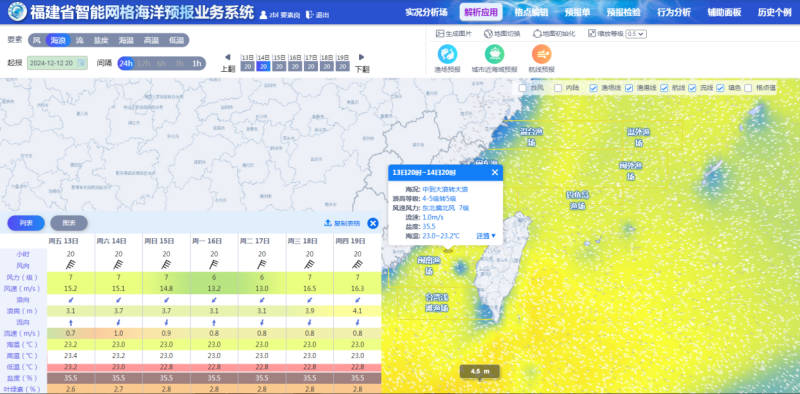Open the 城市近海域预报 ship icon
This screenshot has width=800, height=394.
tap(494, 54)
